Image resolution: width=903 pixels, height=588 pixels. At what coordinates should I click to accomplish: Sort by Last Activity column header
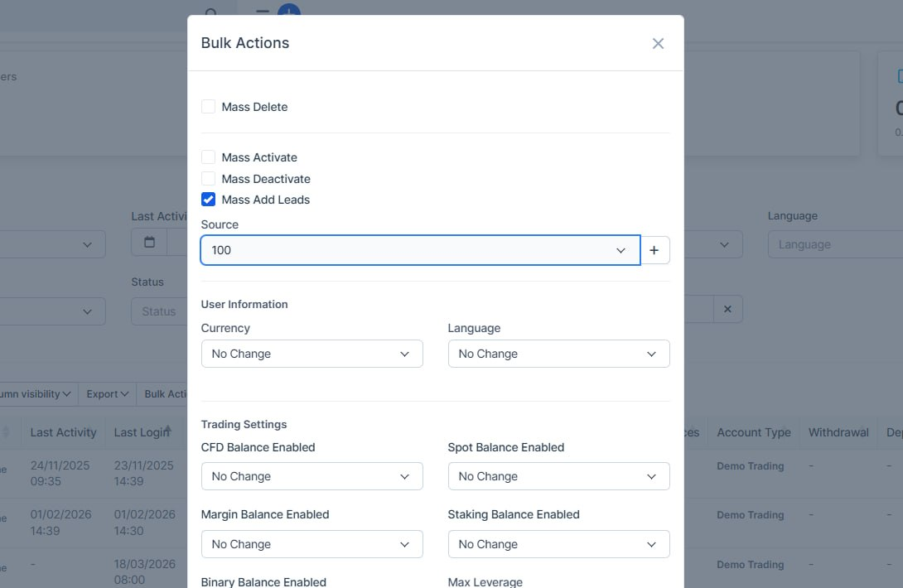point(63,432)
